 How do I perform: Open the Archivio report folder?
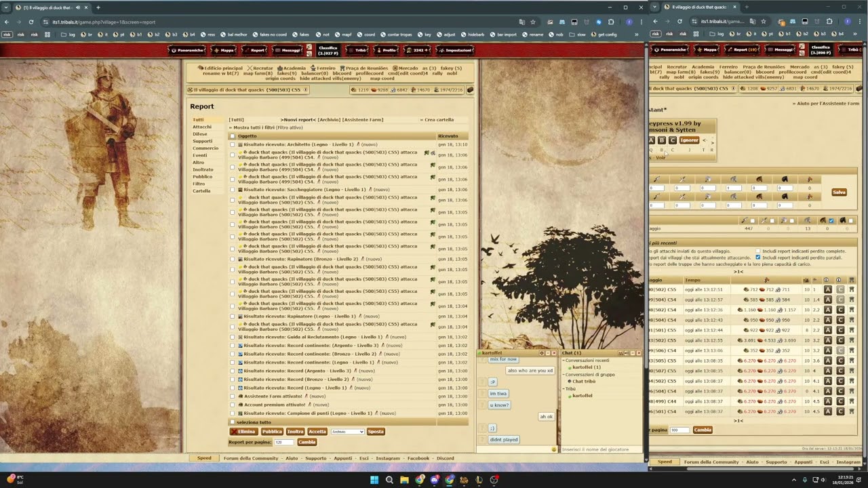[329, 120]
